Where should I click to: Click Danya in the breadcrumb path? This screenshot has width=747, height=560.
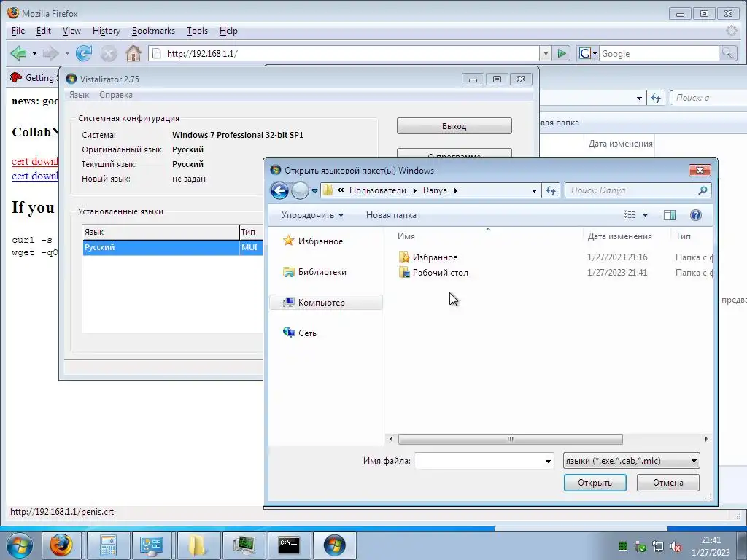[435, 190]
